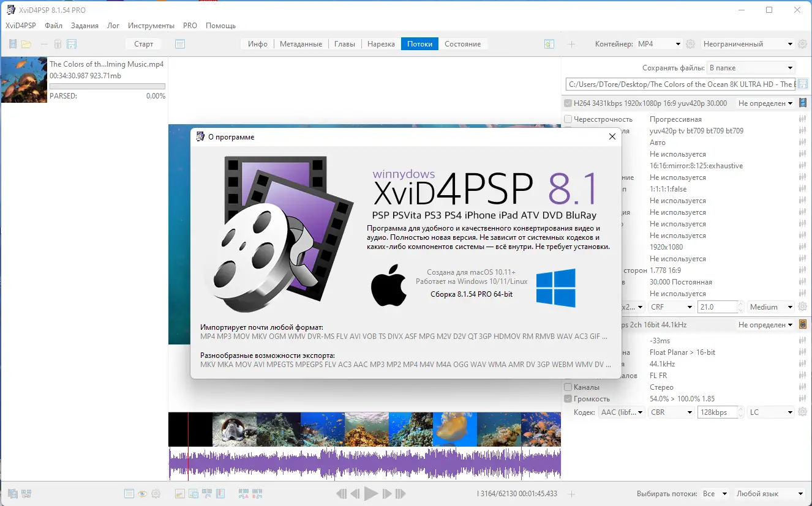812x506 pixels.
Task: Switch to the Метаданные tab
Action: tap(301, 44)
